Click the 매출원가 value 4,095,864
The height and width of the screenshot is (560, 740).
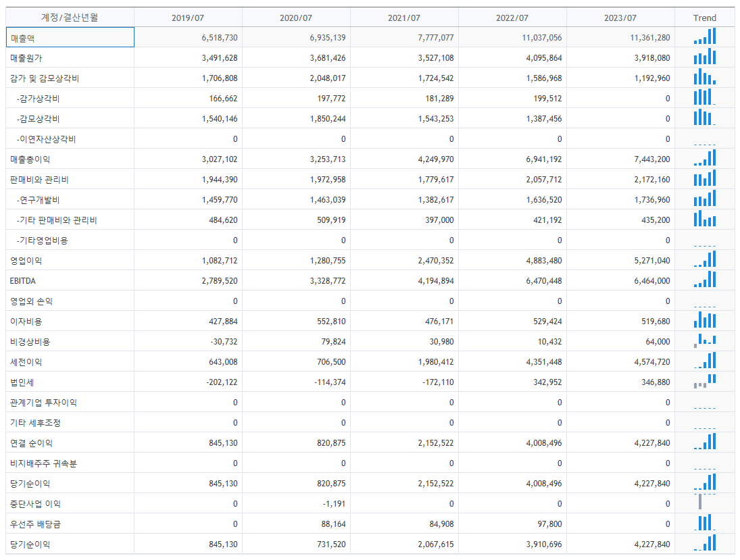543,58
